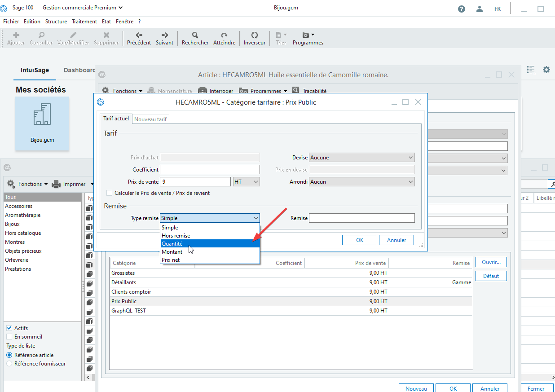Select the GraphQL-TEST category row
The height and width of the screenshot is (392, 555).
(x=291, y=311)
